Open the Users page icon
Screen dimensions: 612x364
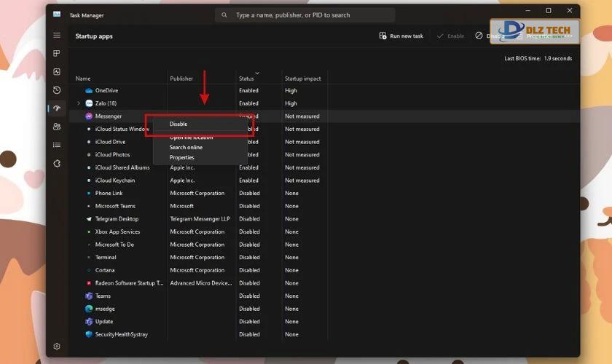point(57,127)
